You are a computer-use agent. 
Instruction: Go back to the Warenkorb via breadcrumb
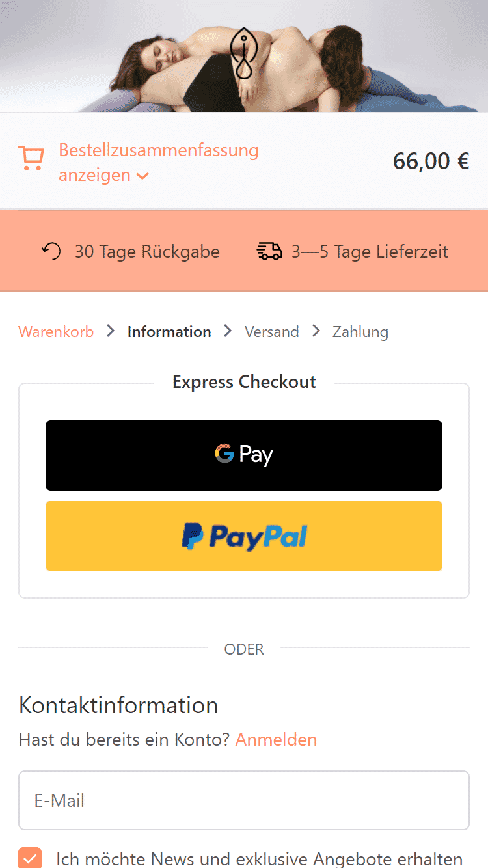pos(56,331)
